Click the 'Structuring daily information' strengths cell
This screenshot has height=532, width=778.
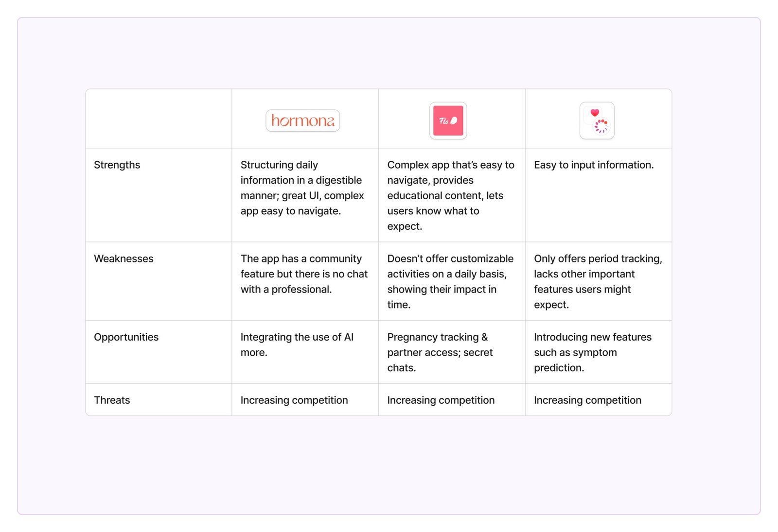[x=302, y=188]
